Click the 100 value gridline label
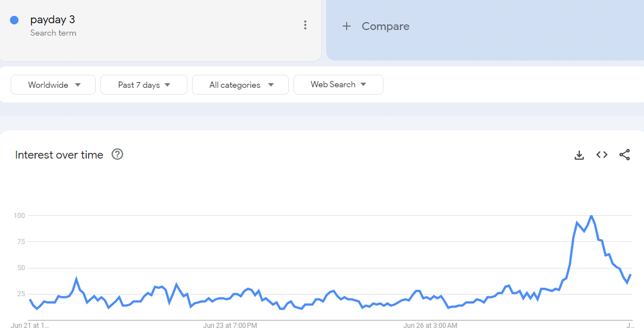Image resolution: width=644 pixels, height=333 pixels. click(x=19, y=216)
